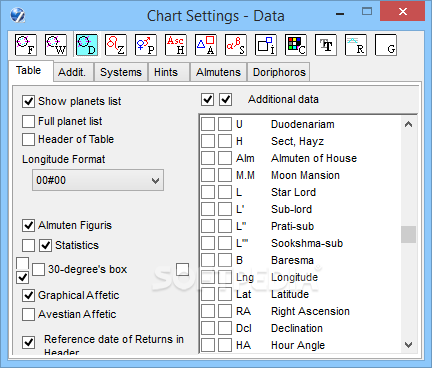This screenshot has height=368, width=432.
Task: Check first box for Prati-sub row
Action: 208,226
